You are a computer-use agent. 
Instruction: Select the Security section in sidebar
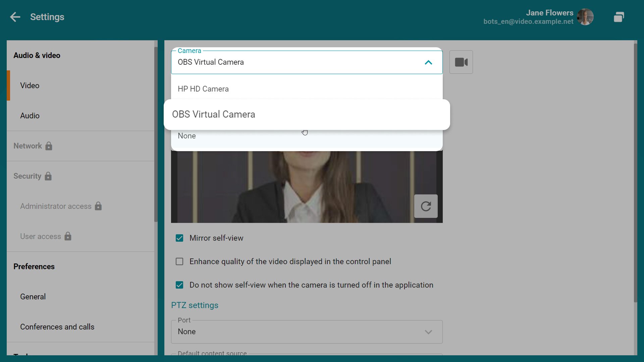pos(80,176)
